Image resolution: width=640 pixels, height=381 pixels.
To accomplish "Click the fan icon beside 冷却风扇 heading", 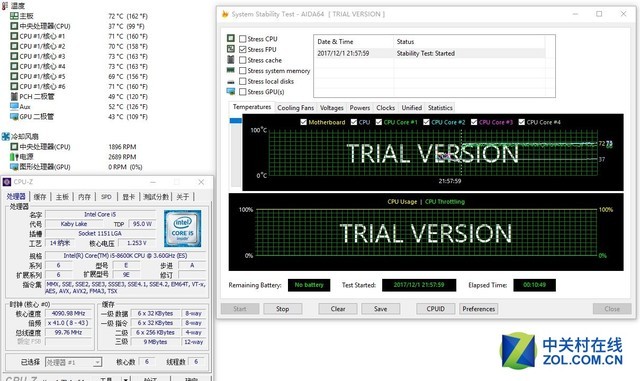I will (5, 136).
